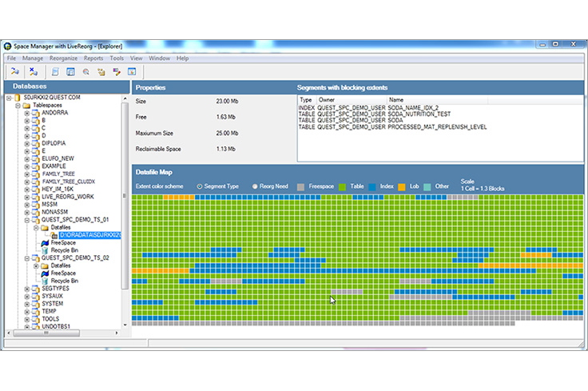
Task: Expand the B tablespace node
Action: pos(27,121)
